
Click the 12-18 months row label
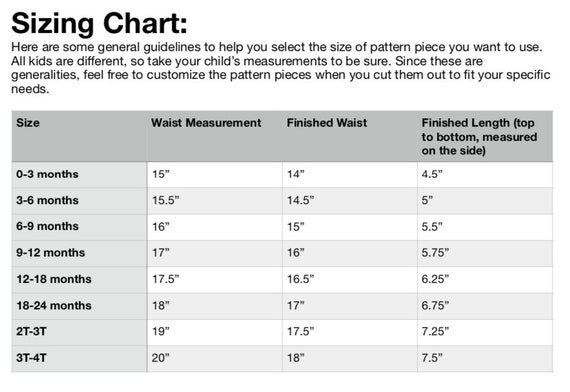[x=54, y=279]
